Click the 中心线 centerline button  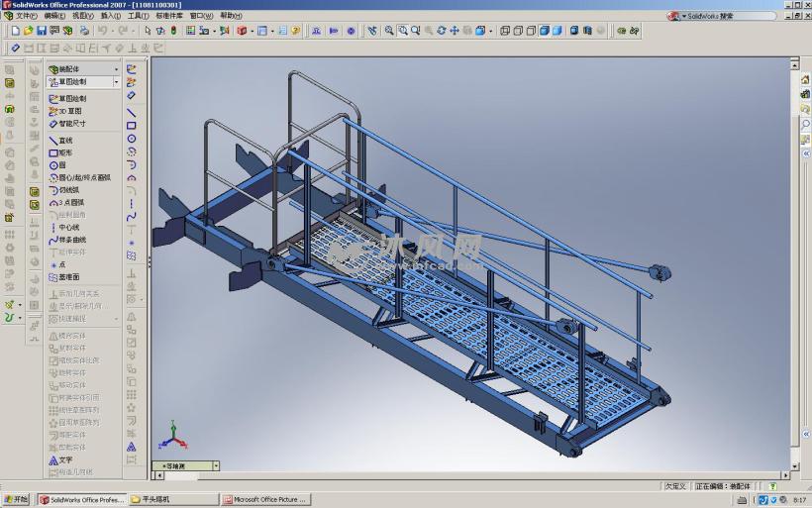(64, 228)
